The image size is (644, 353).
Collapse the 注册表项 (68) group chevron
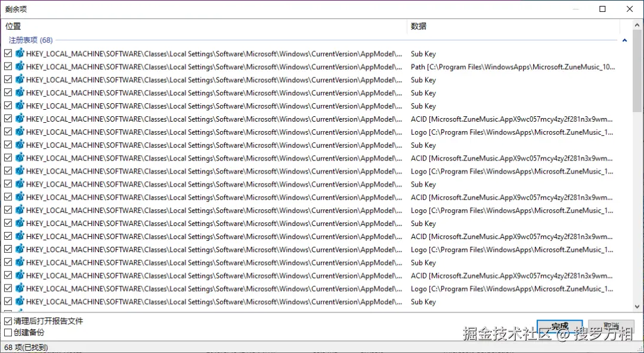pyautogui.click(x=624, y=41)
